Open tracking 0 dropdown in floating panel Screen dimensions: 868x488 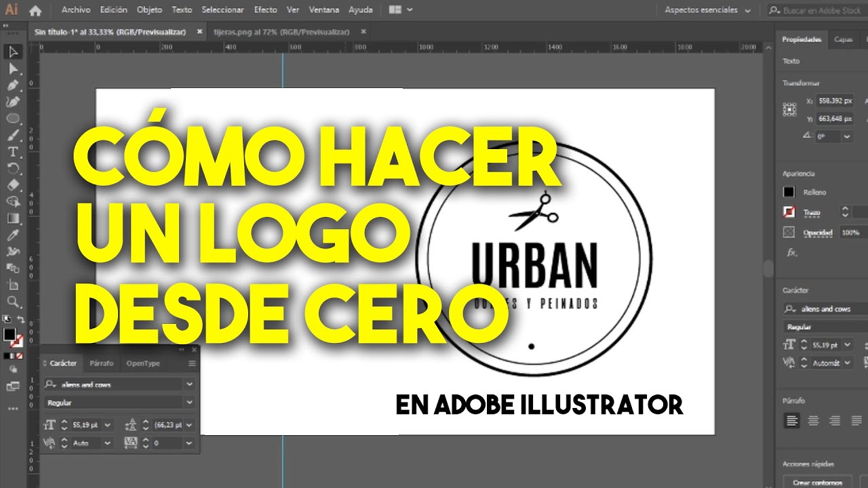[188, 443]
